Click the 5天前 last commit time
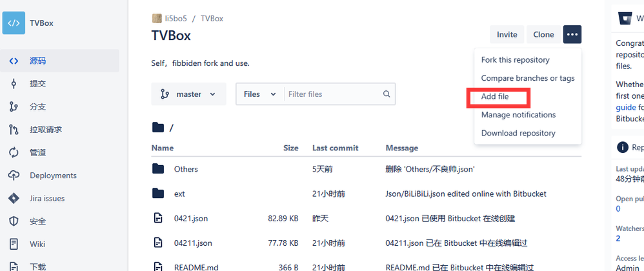 [323, 169]
